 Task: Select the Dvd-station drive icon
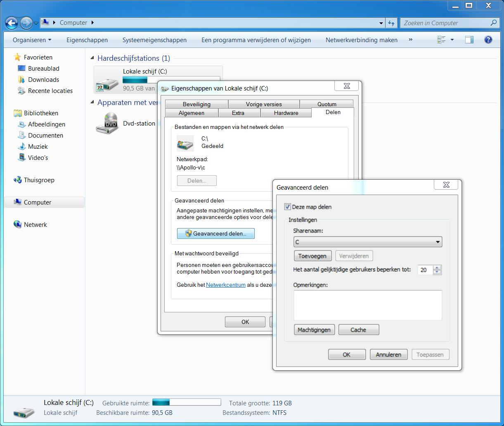pos(107,123)
